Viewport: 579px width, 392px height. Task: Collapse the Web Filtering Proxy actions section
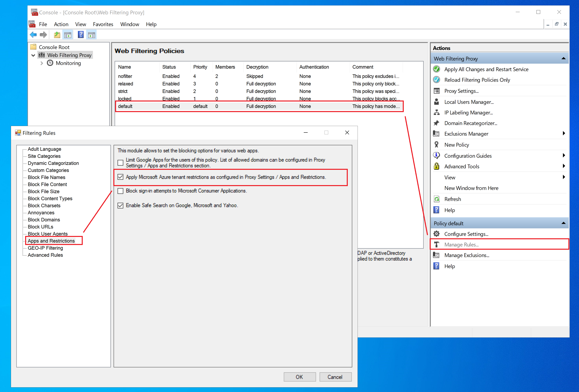coord(563,58)
